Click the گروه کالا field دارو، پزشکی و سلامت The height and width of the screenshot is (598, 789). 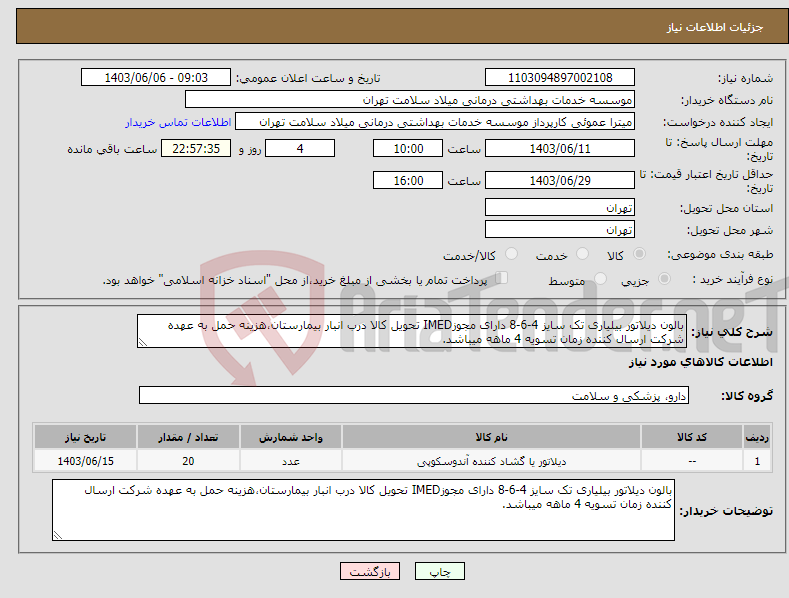click(414, 396)
